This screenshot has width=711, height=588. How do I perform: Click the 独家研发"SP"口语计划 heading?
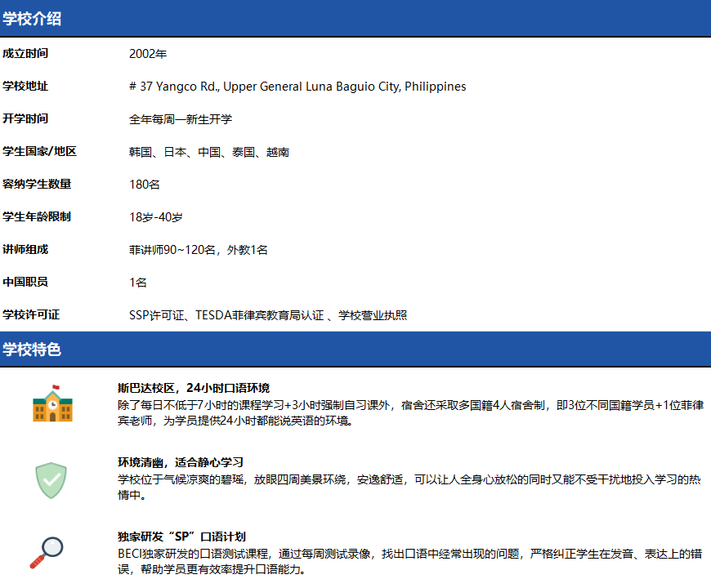tap(181, 537)
